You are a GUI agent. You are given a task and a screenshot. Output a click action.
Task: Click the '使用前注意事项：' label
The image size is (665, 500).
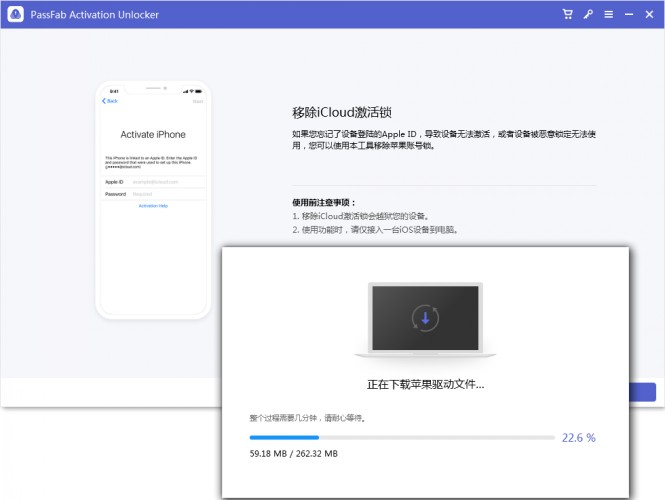(324, 202)
